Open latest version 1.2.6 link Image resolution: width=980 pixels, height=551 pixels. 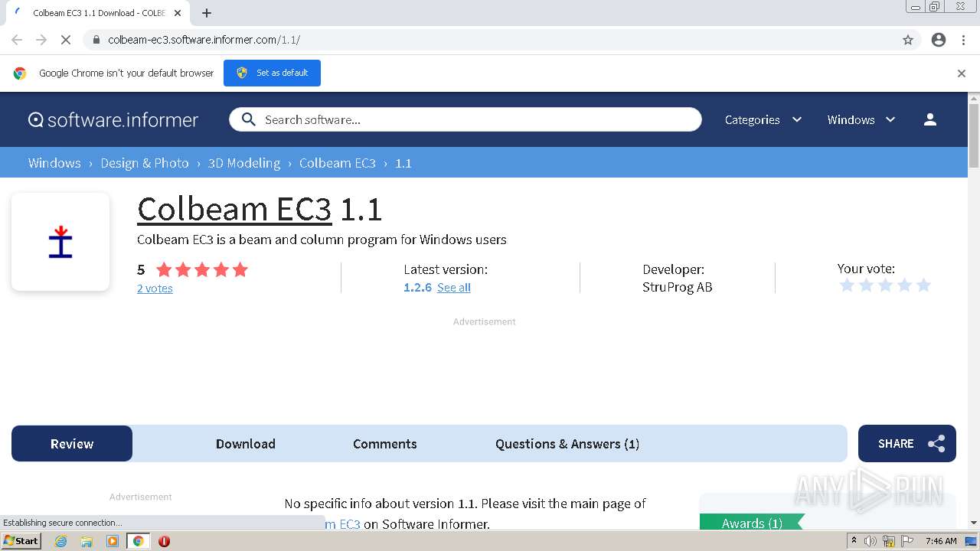(417, 288)
